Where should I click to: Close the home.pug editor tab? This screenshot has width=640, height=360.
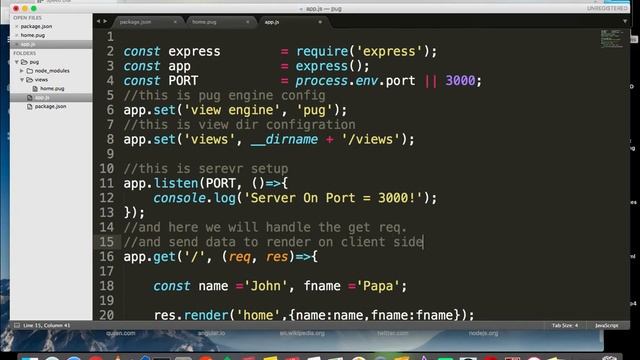click(247, 22)
